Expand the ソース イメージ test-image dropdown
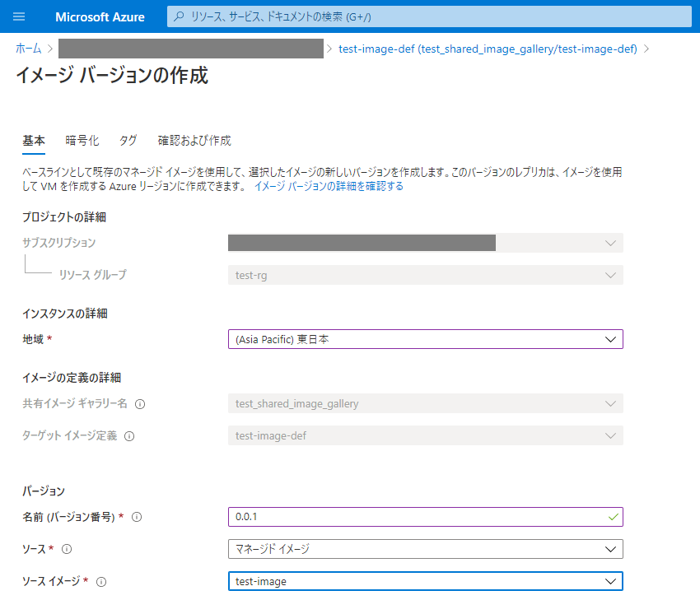This screenshot has height=600, width=700. 425,581
